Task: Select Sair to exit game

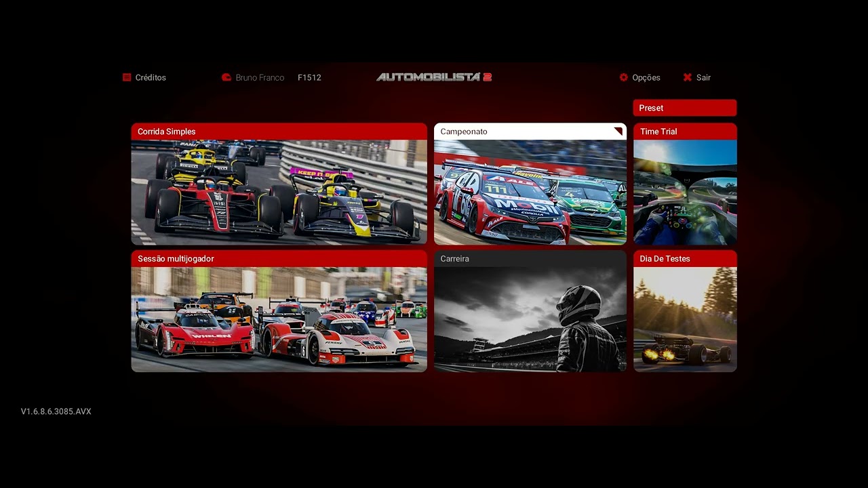Action: [x=703, y=77]
